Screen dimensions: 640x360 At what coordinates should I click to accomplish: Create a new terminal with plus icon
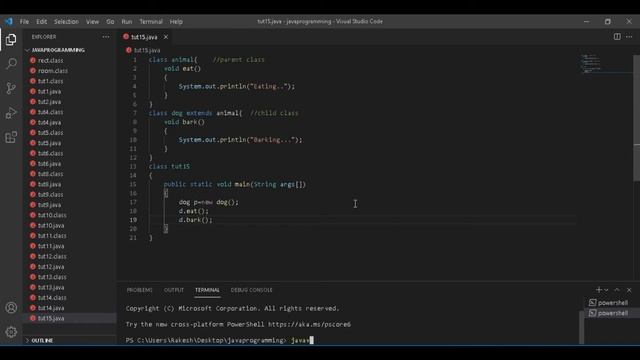(x=598, y=290)
